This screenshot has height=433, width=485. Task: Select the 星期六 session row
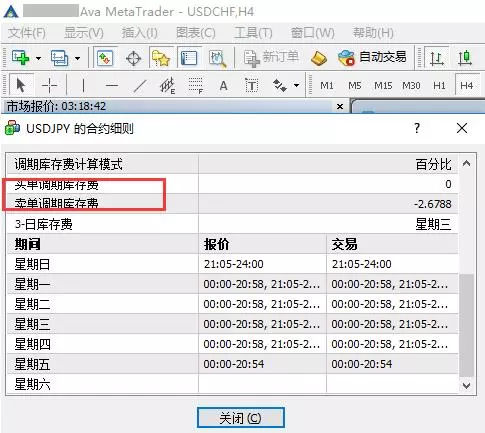click(233, 384)
